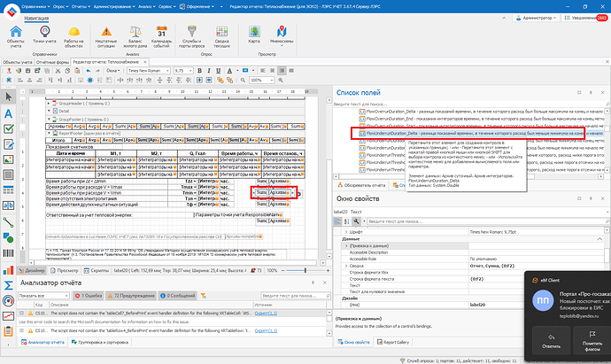This screenshot has width=611, height=364.
Task: Select the Line control tool
Action: 8,222
